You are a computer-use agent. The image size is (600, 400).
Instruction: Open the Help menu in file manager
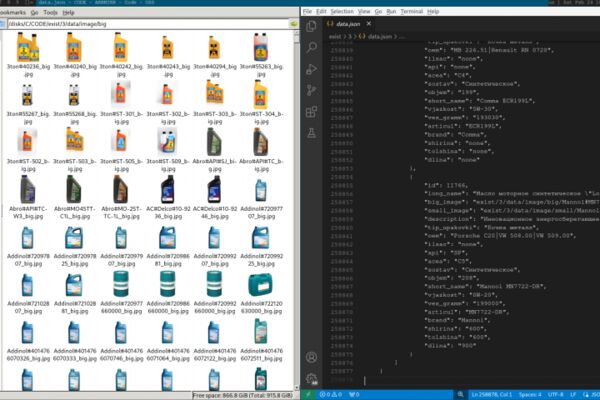pos(68,13)
